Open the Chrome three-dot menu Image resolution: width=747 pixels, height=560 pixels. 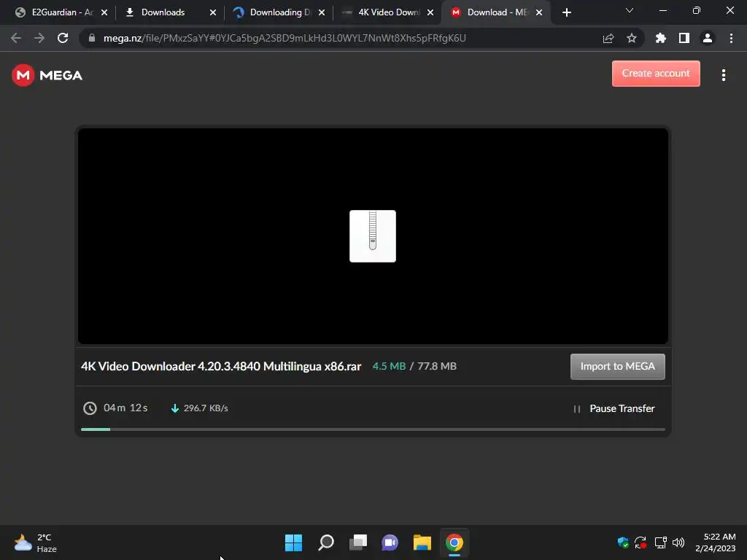pos(731,38)
